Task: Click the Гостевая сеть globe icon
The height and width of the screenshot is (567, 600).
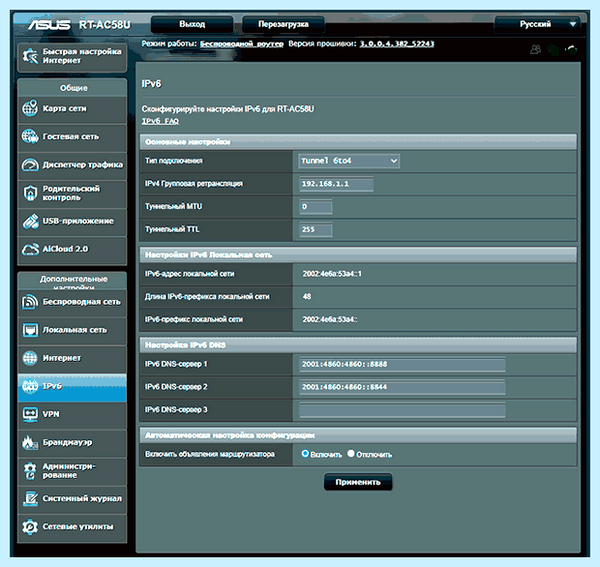Action: coord(30,137)
